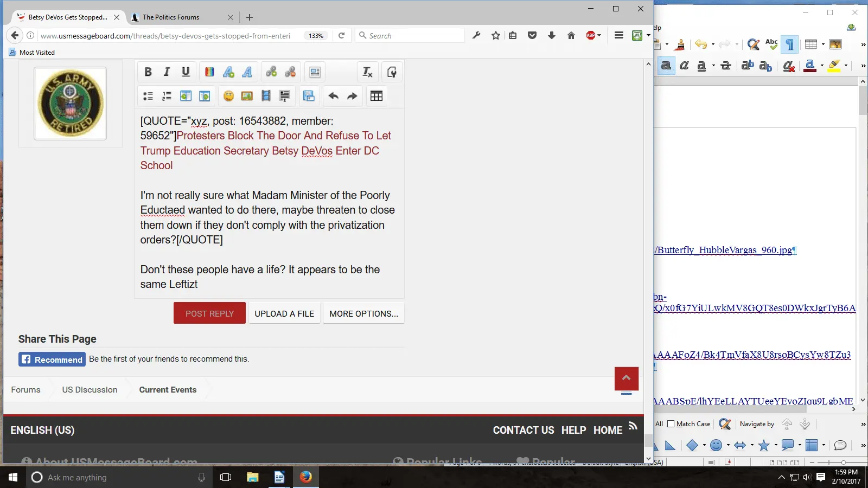Expand the Writer font color dropdown arrow

[822, 66]
